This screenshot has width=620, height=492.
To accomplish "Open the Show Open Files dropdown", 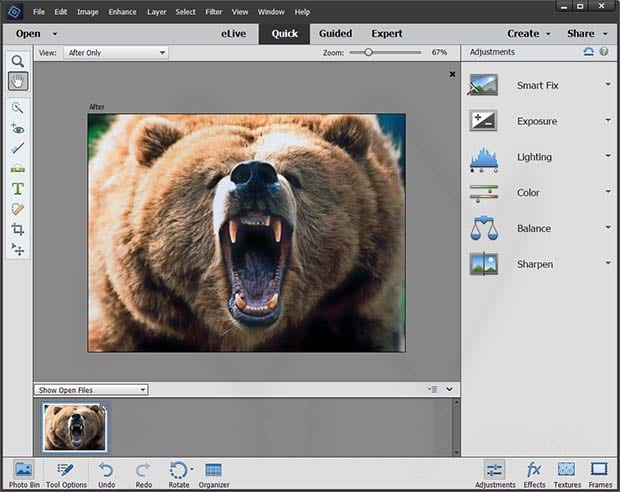I will 91,390.
